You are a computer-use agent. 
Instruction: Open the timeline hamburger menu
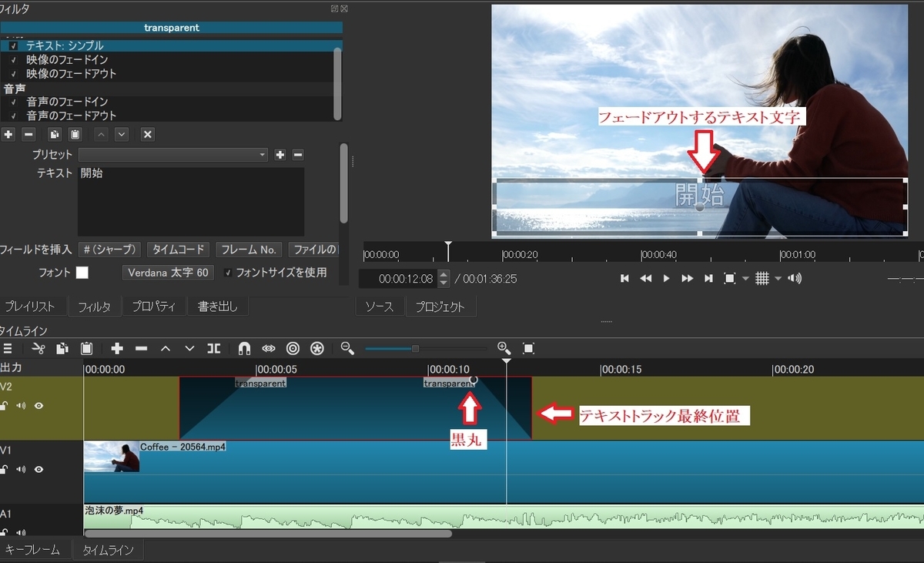(x=8, y=349)
